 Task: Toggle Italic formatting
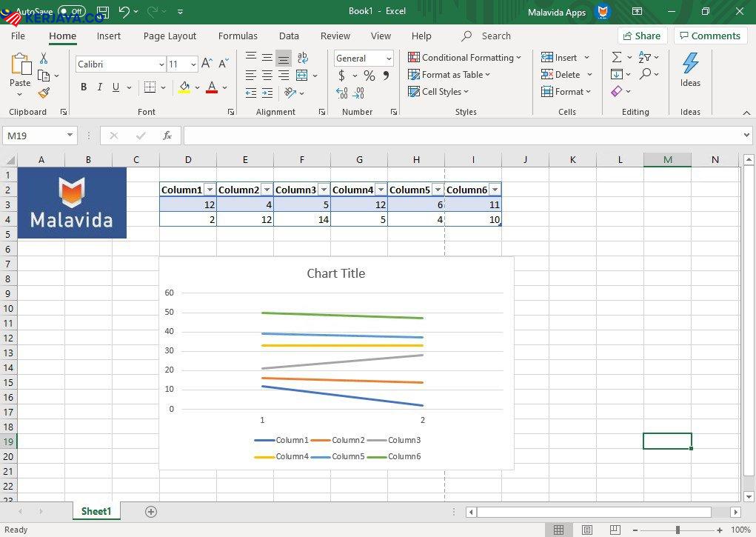pos(100,87)
